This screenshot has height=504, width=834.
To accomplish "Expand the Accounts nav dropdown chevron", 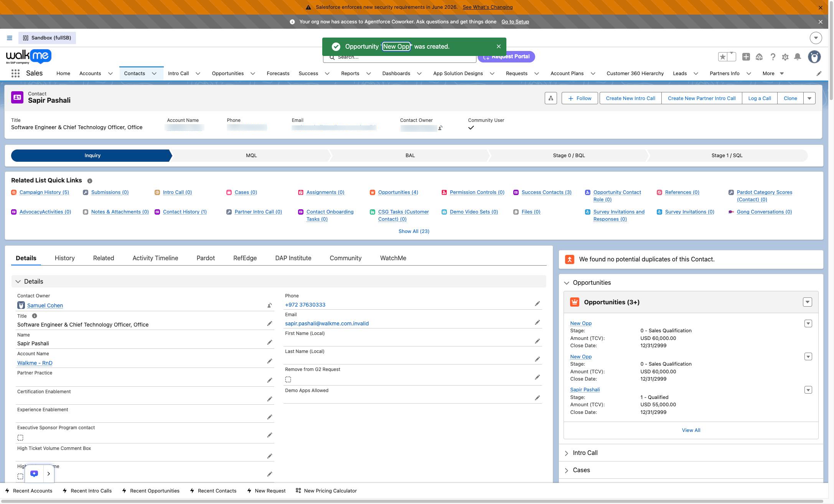I will tap(110, 74).
